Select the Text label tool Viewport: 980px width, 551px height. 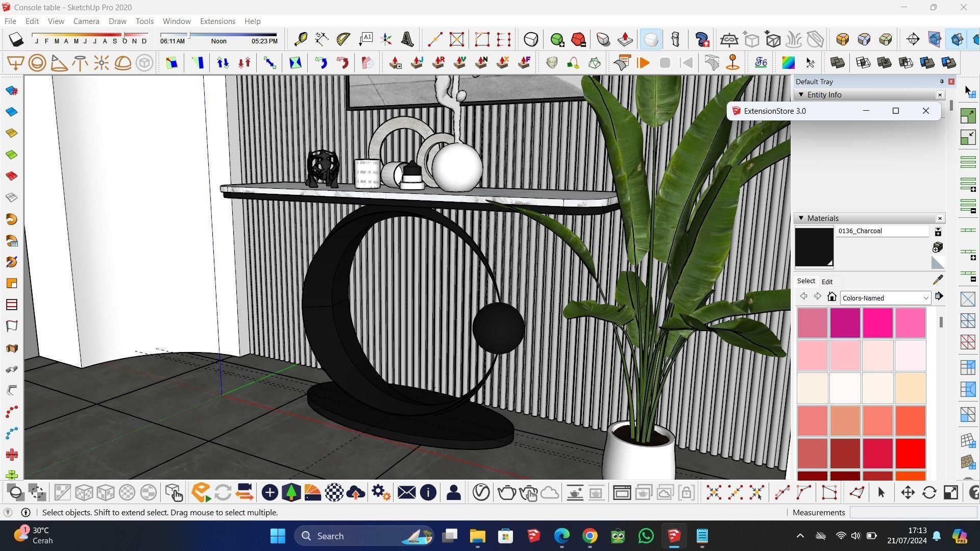click(365, 39)
